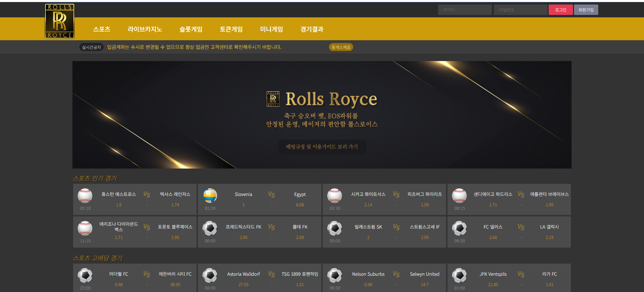The height and width of the screenshot is (292, 644).
Task: Focus the 아이디 input field
Action: 465,10
